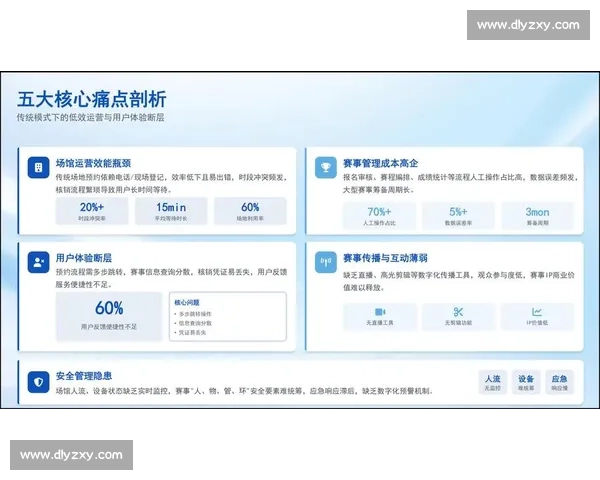
Task: Click the description starting 传统场地预约依赖电话
Action: click(x=171, y=183)
